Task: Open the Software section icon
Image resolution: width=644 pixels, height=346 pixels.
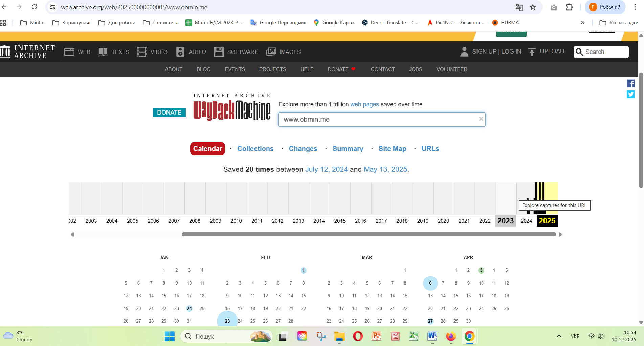Action: [x=219, y=52]
